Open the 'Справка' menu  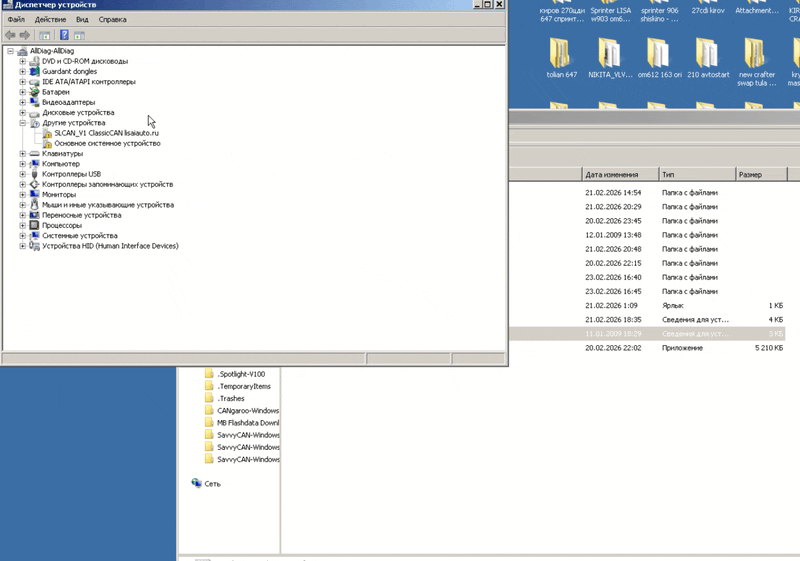tap(113, 19)
